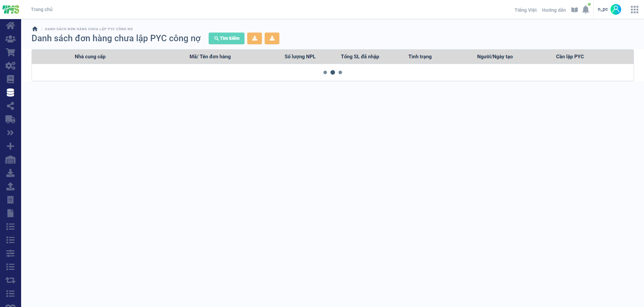Screen dimensions: 644x307
Task: Open the Hướng dẫn guide link
Action: pos(554,10)
